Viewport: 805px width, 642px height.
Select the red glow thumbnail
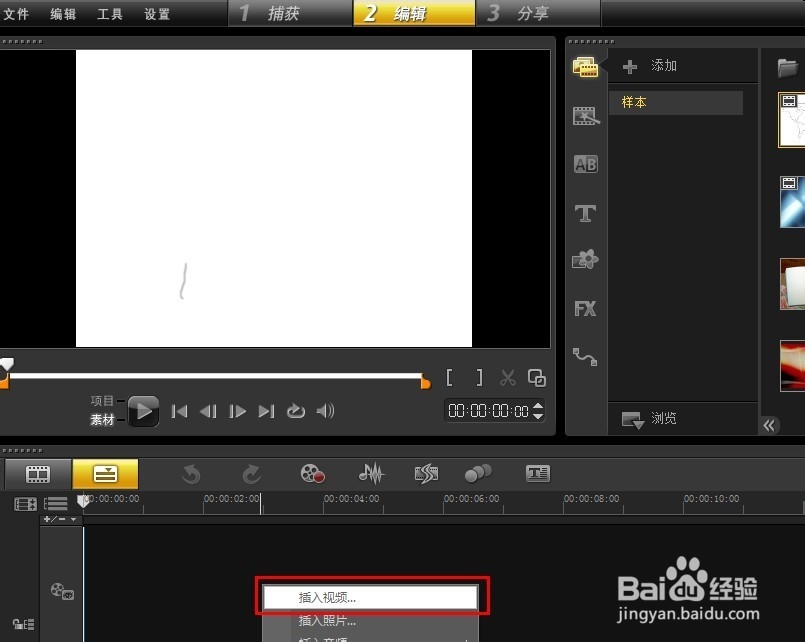coord(792,366)
